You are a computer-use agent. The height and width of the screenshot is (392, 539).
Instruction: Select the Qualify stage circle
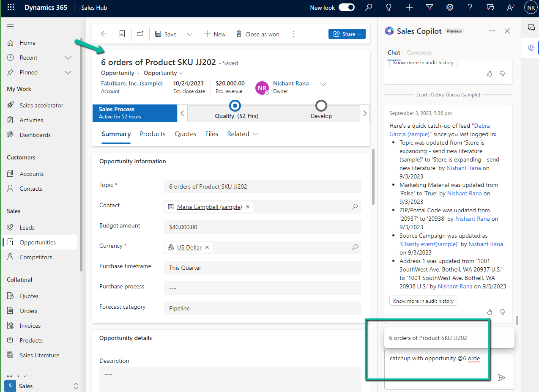tap(235, 106)
